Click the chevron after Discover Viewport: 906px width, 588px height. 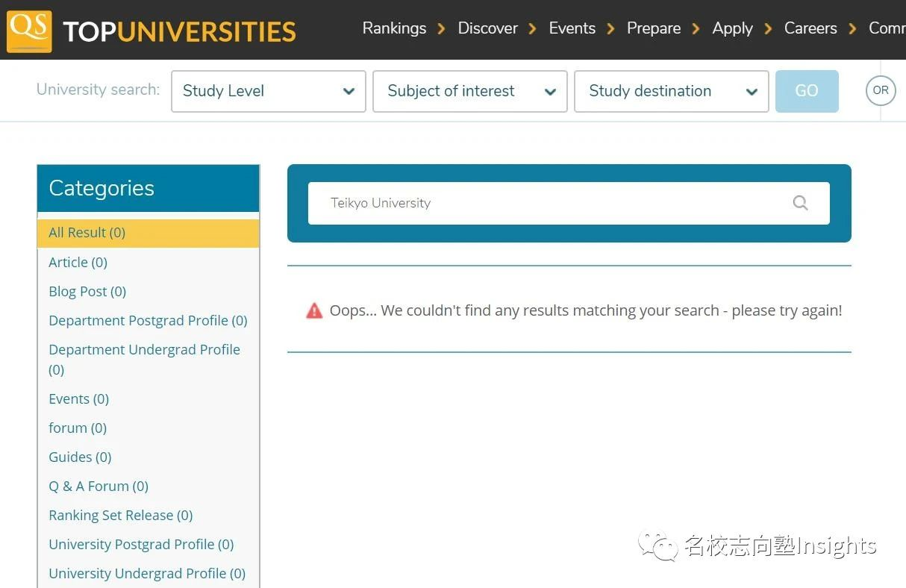tap(532, 28)
